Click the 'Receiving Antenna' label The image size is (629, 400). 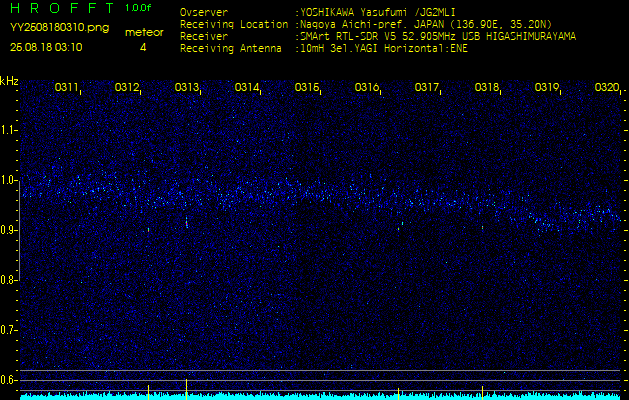(x=231, y=49)
